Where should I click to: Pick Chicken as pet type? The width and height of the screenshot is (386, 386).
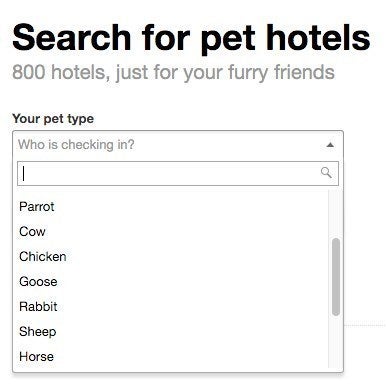170,256
